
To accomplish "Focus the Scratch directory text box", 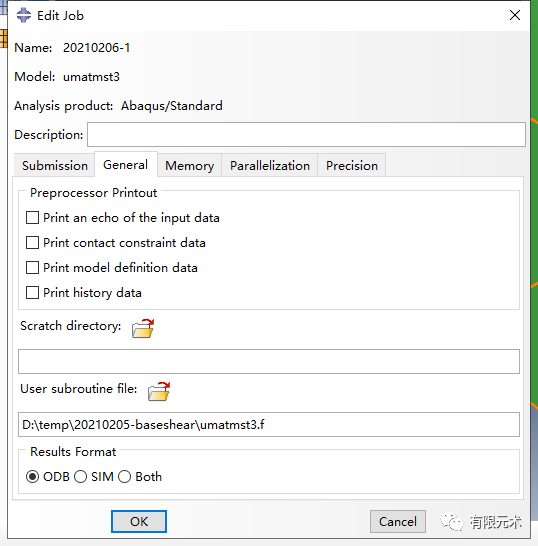I will tap(269, 361).
